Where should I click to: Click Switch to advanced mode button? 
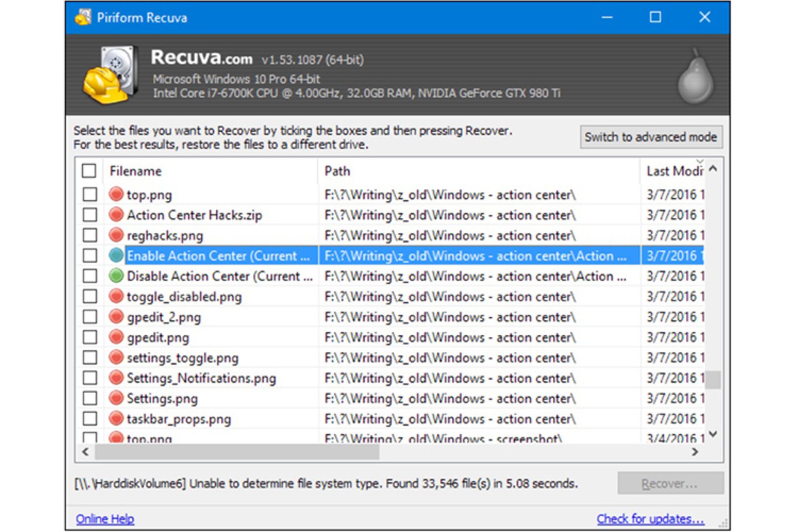point(651,137)
